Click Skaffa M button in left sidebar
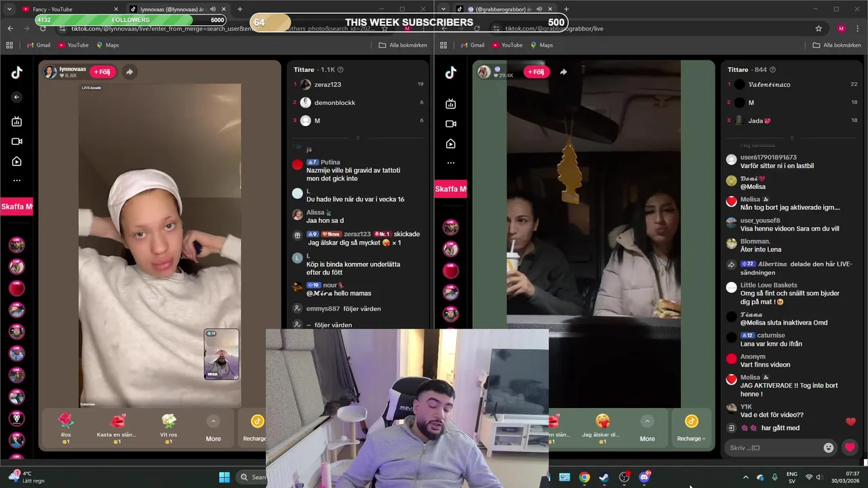 click(x=16, y=207)
